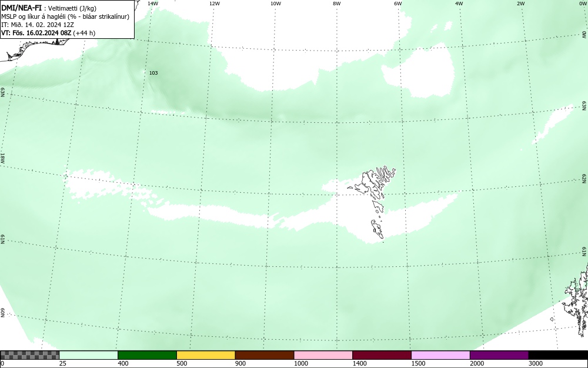Pick the dark maroon 1400 legend swatch
Image resolution: width=588 pixels, height=368 pixels.
[382, 355]
